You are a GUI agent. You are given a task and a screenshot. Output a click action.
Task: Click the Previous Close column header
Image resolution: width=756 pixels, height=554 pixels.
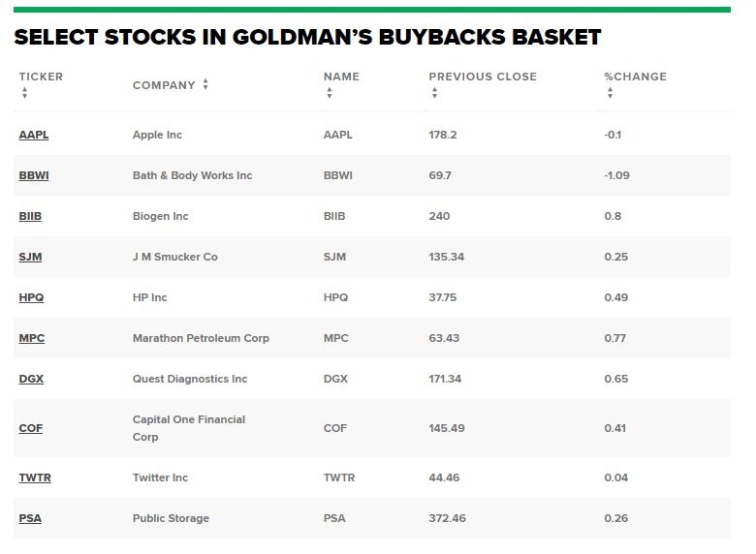tap(483, 77)
